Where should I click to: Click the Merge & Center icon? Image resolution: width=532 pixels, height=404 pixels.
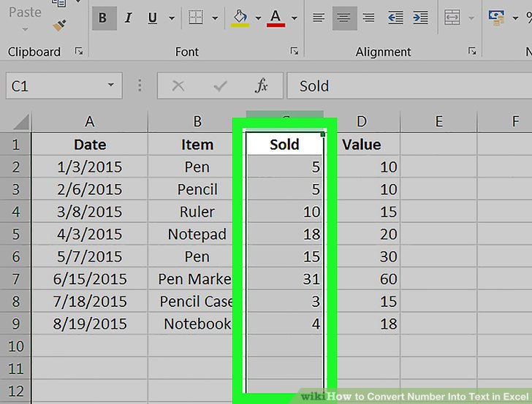coord(452,18)
